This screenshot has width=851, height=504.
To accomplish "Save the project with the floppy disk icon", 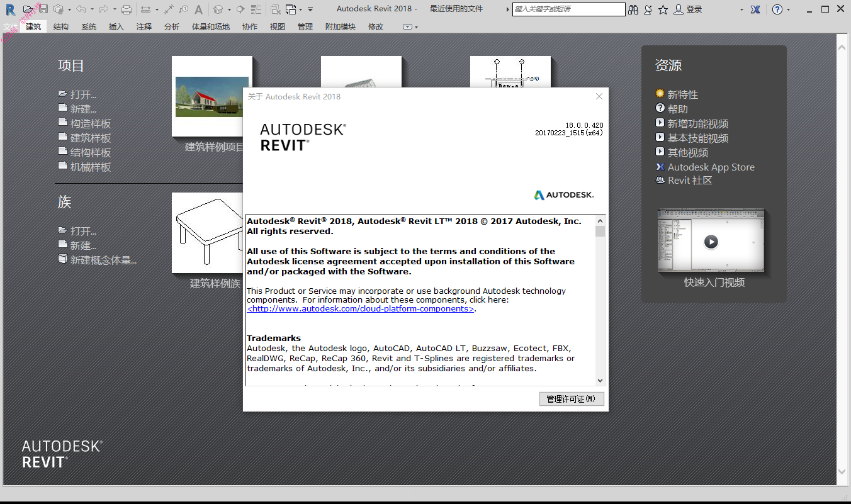I will (43, 9).
